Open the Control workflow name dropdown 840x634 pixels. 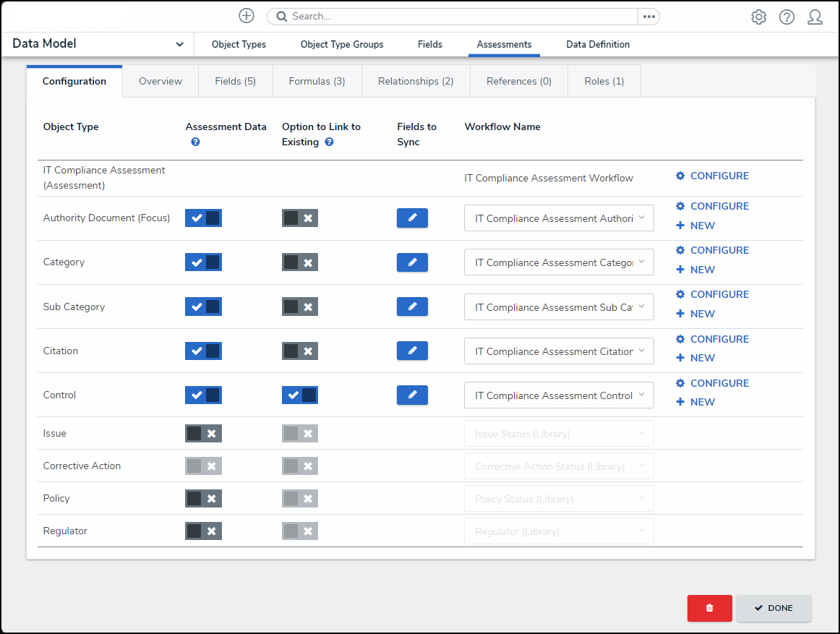click(x=559, y=395)
